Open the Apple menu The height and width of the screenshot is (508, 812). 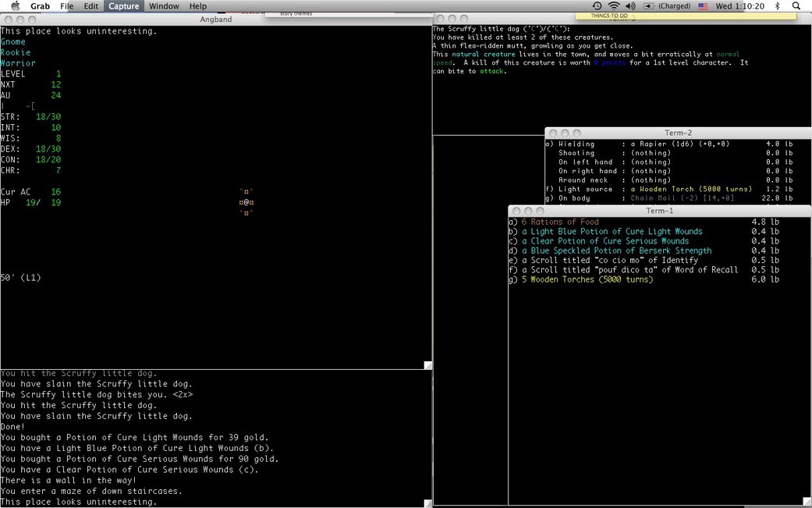click(x=15, y=6)
